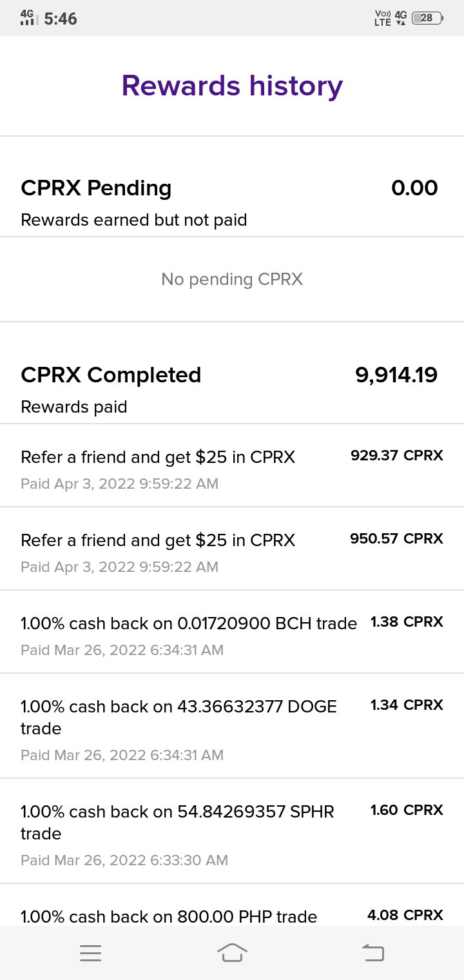Image resolution: width=464 pixels, height=980 pixels.
Task: Tap the No pending CPRX message
Action: pyautogui.click(x=232, y=279)
